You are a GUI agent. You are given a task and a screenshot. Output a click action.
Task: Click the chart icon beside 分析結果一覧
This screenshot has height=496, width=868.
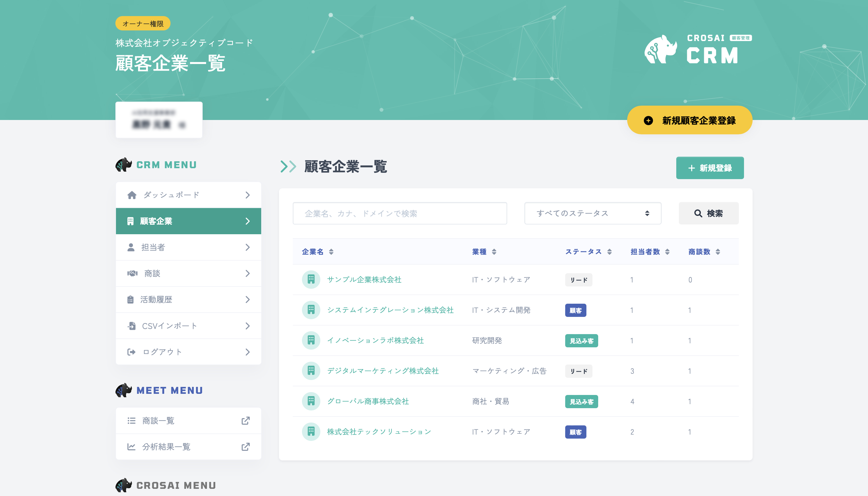131,447
